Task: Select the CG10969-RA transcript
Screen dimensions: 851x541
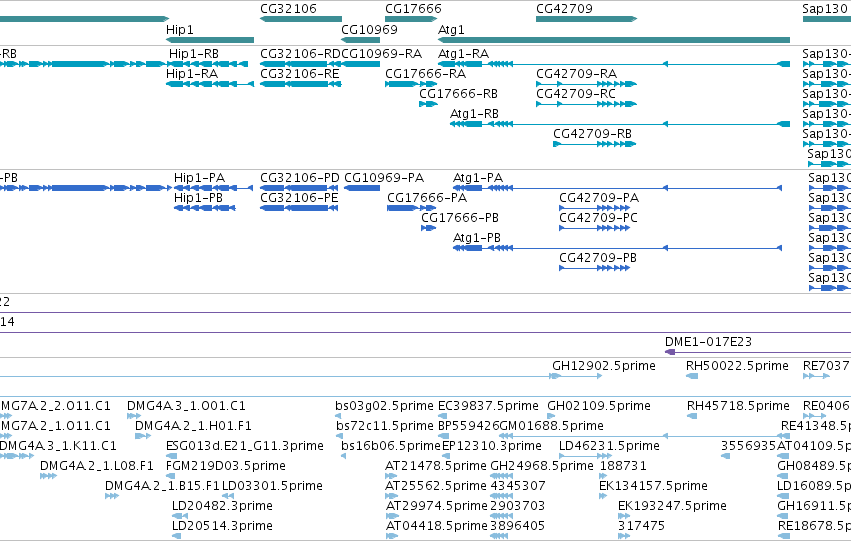Action: (x=360, y=64)
